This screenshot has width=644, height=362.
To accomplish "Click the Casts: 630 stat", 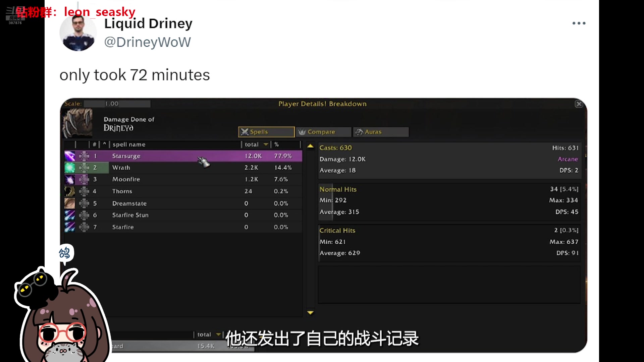I will 335,148.
